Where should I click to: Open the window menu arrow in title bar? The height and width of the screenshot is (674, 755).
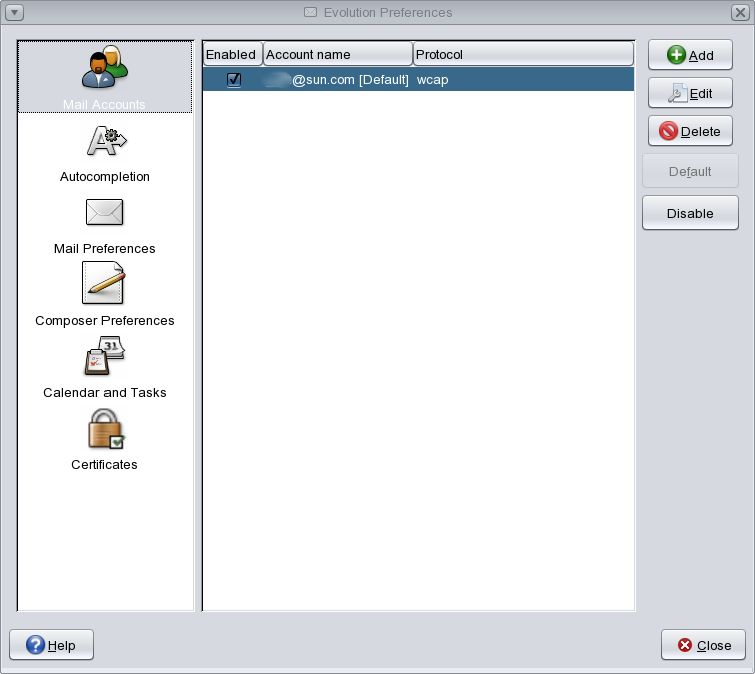(14, 13)
